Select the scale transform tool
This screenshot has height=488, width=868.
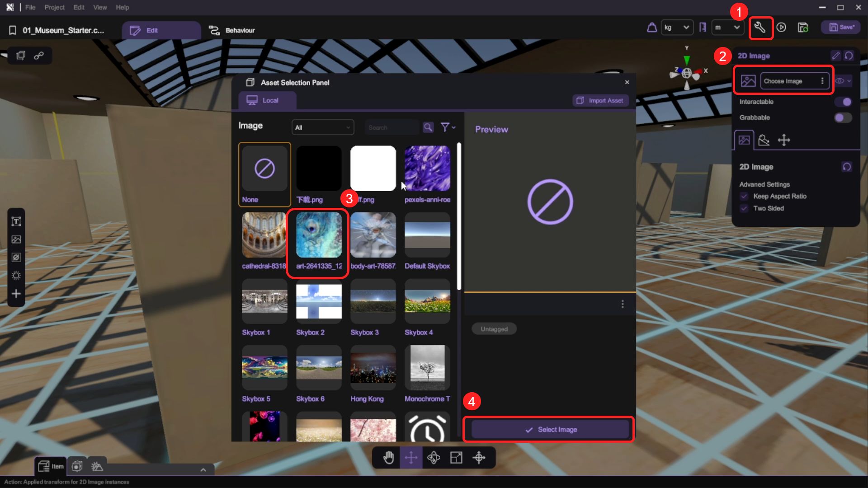pos(456,458)
